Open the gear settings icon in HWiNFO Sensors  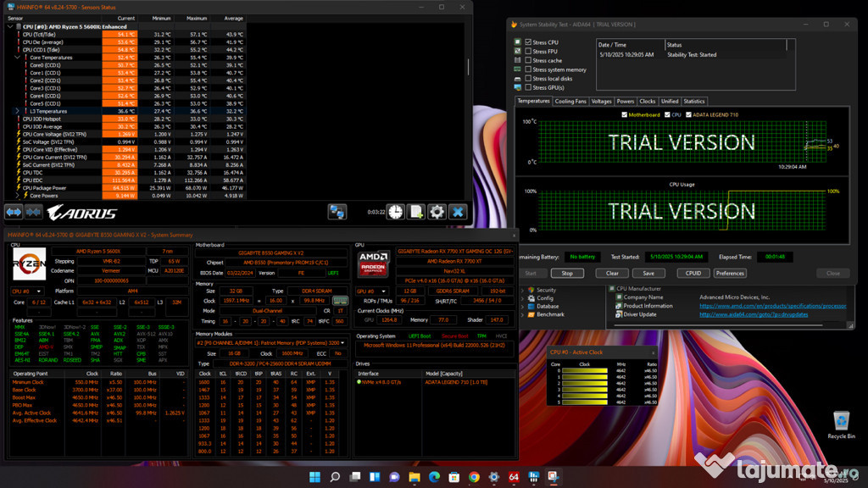coord(437,212)
